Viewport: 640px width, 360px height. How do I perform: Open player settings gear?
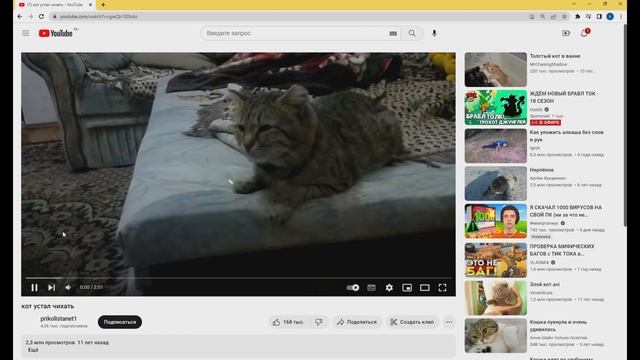tap(389, 287)
